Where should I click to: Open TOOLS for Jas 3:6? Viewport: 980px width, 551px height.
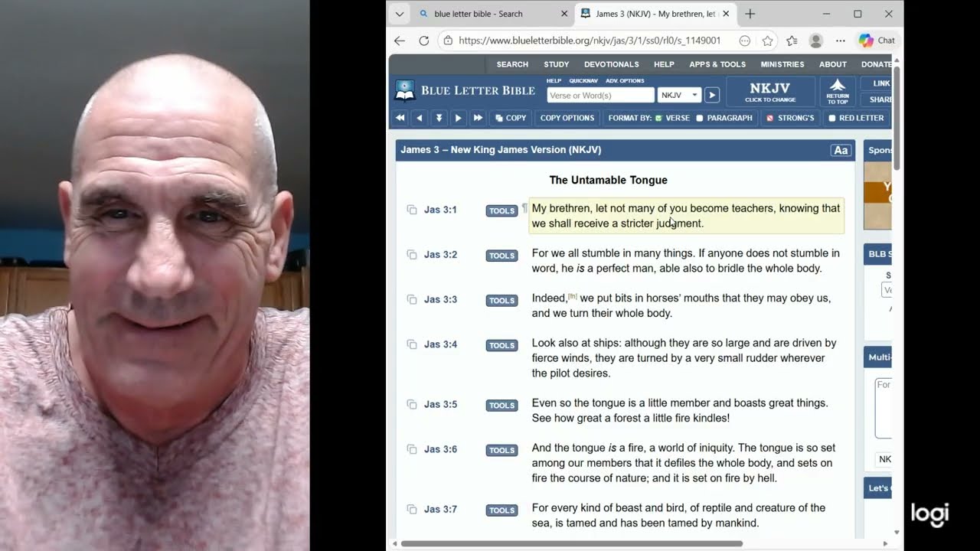(501, 450)
